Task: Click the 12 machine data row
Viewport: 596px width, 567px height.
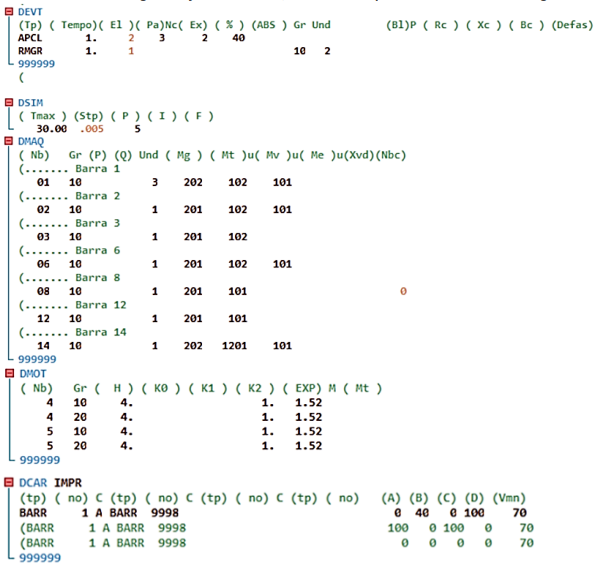Action: [142, 318]
